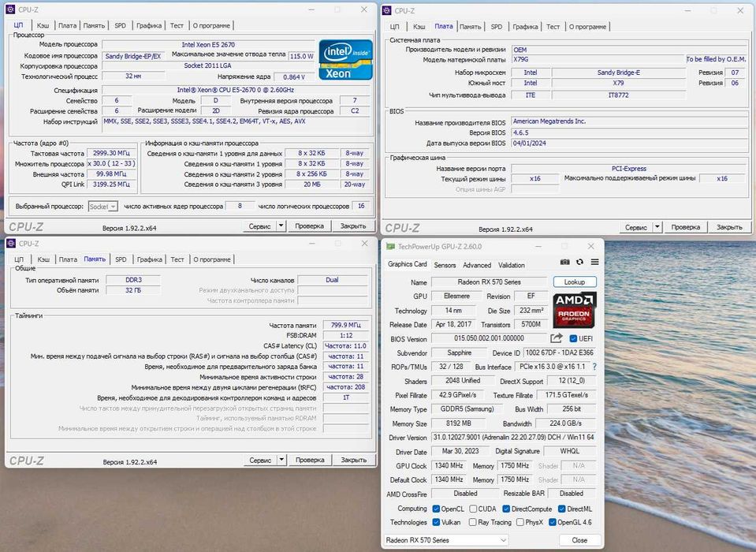This screenshot has height=552, width=756.
Task: Click the Lookup button in GPU-Z
Action: [x=574, y=282]
